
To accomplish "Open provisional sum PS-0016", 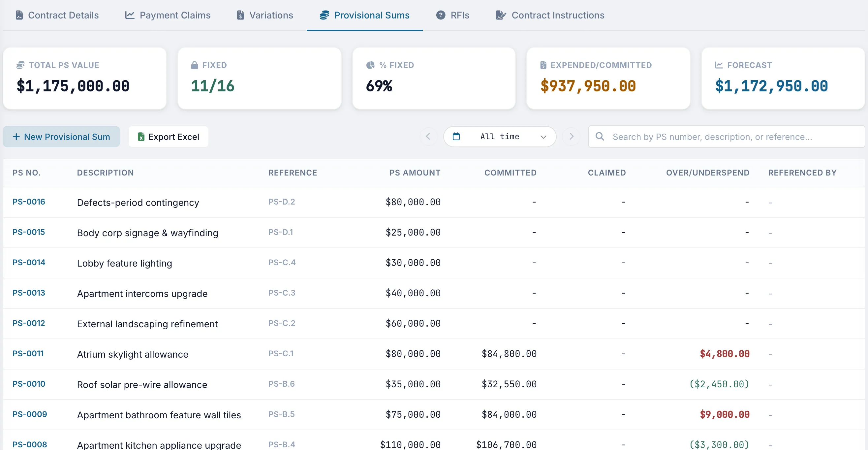I will coord(29,202).
